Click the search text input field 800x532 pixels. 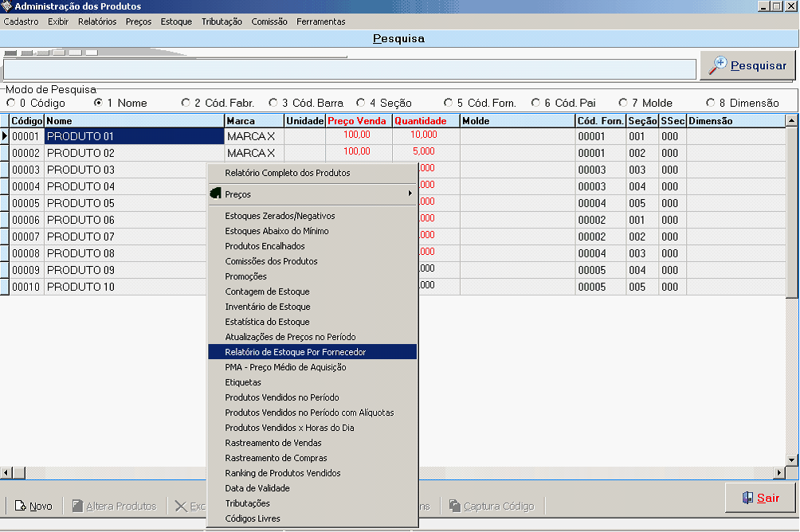coord(349,69)
